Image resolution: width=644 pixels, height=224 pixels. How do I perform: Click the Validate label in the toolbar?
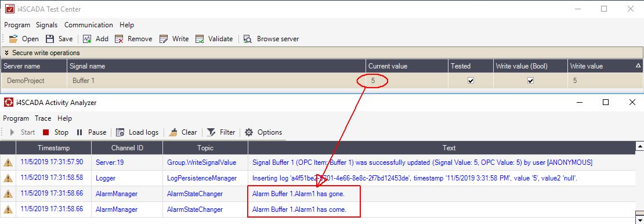pyautogui.click(x=220, y=39)
